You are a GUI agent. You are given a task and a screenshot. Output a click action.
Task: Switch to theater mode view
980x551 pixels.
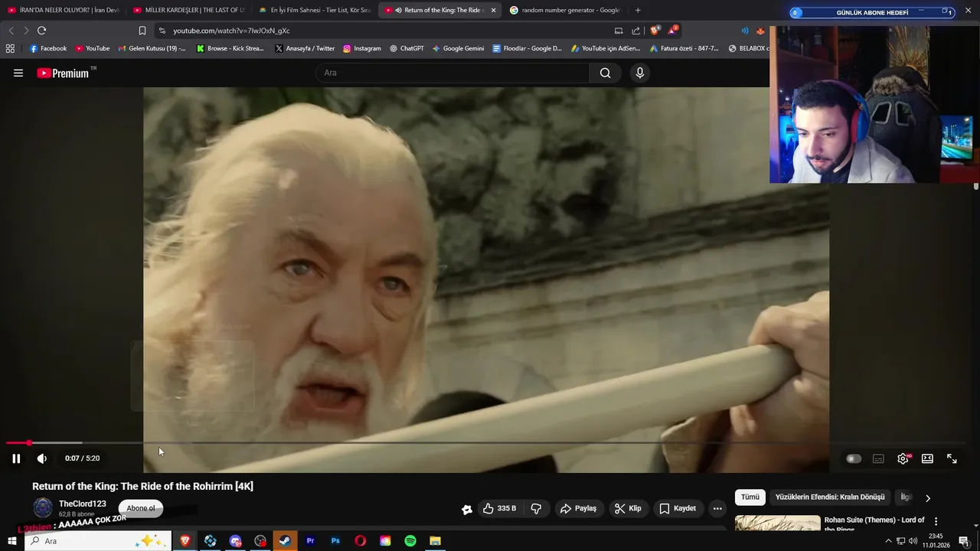click(927, 458)
